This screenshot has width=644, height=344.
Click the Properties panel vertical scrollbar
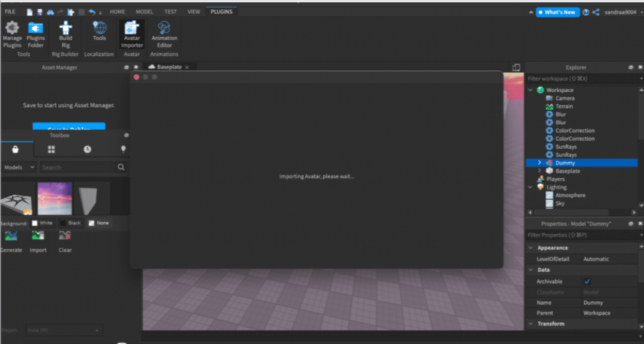[x=641, y=266]
